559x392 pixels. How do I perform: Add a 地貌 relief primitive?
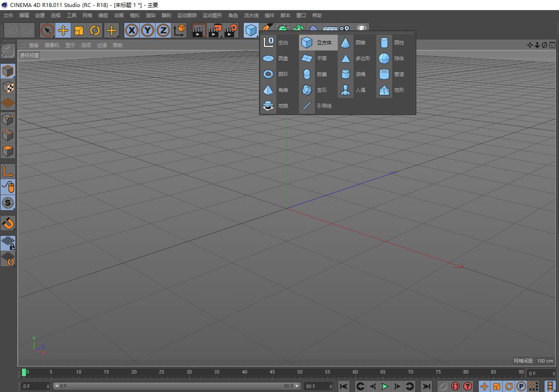[x=279, y=106]
